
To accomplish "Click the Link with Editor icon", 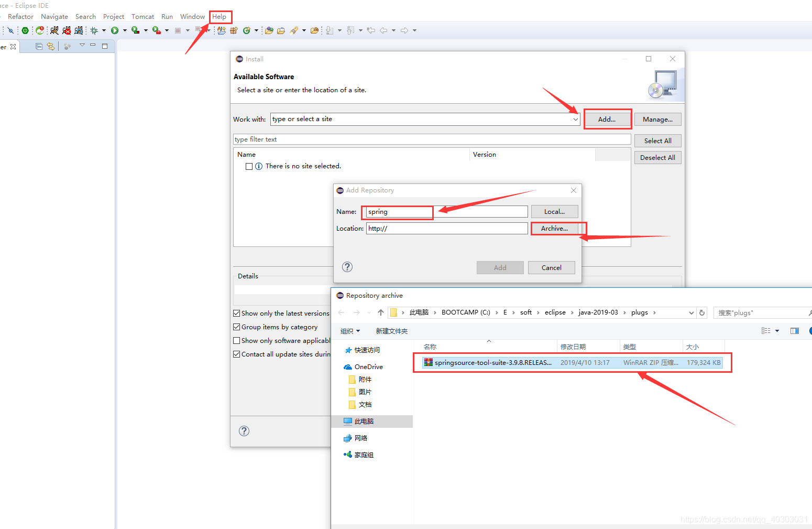I will (50, 46).
